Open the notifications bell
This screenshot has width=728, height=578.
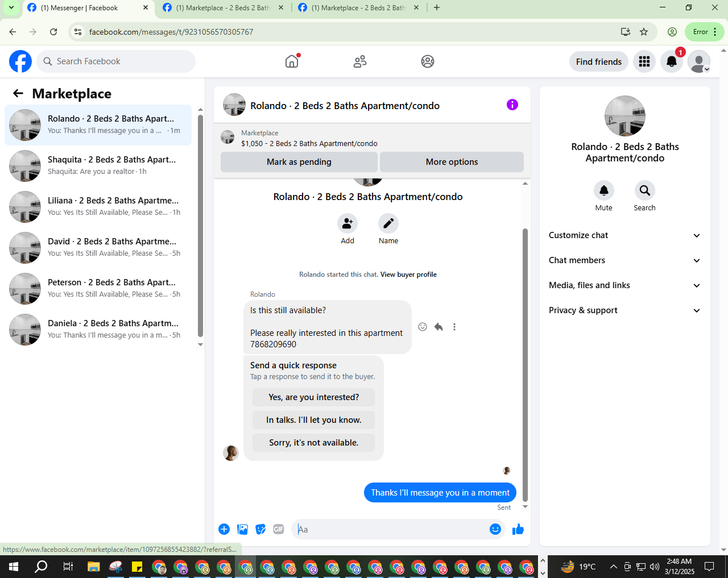pos(672,61)
